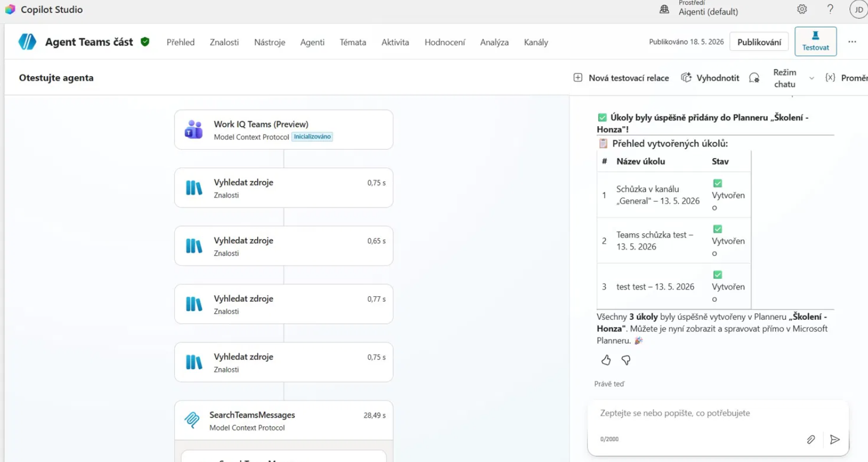The height and width of the screenshot is (462, 868).
Task: Select the SearchTeamsMessages step card
Action: [283, 420]
